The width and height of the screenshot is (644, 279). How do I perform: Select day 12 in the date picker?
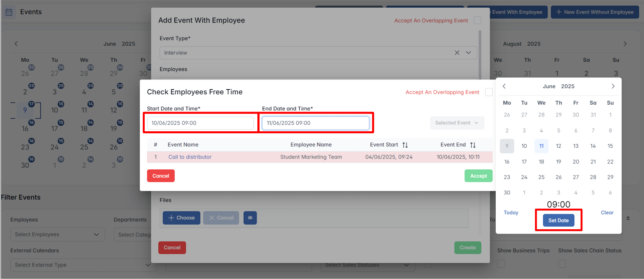click(558, 146)
